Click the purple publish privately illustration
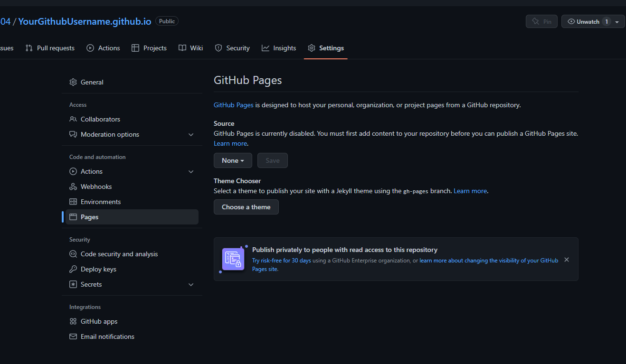The image size is (626, 364). 233,259
